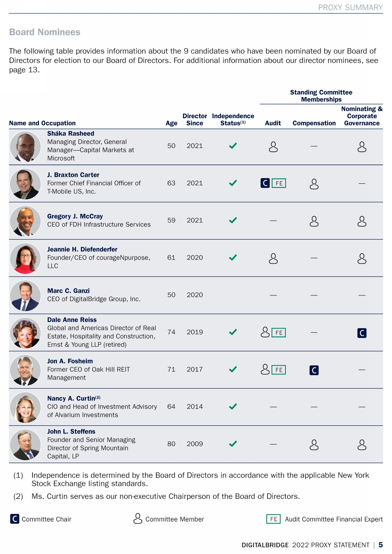Screen dimensions: 392x554
Task: Click the FE badge in Dale Anne Reiss's row
Action: click(x=279, y=333)
